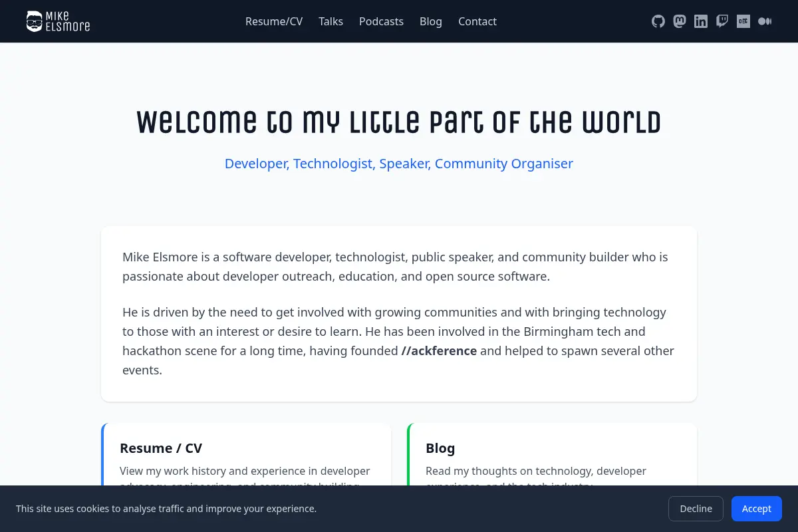The image size is (798, 532).
Task: Open the DEV community icon
Action: pos(743,21)
